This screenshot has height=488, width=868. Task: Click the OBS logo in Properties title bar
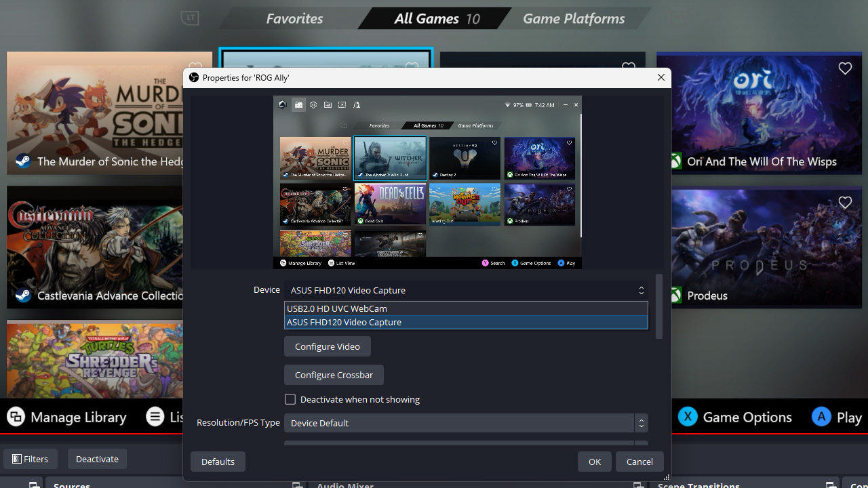[194, 78]
